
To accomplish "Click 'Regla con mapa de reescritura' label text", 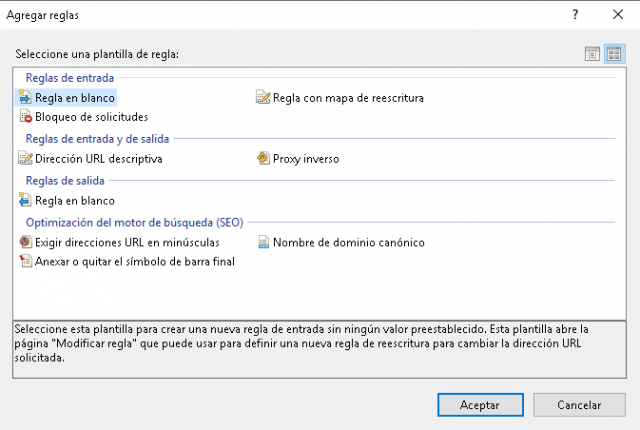I will click(348, 98).
